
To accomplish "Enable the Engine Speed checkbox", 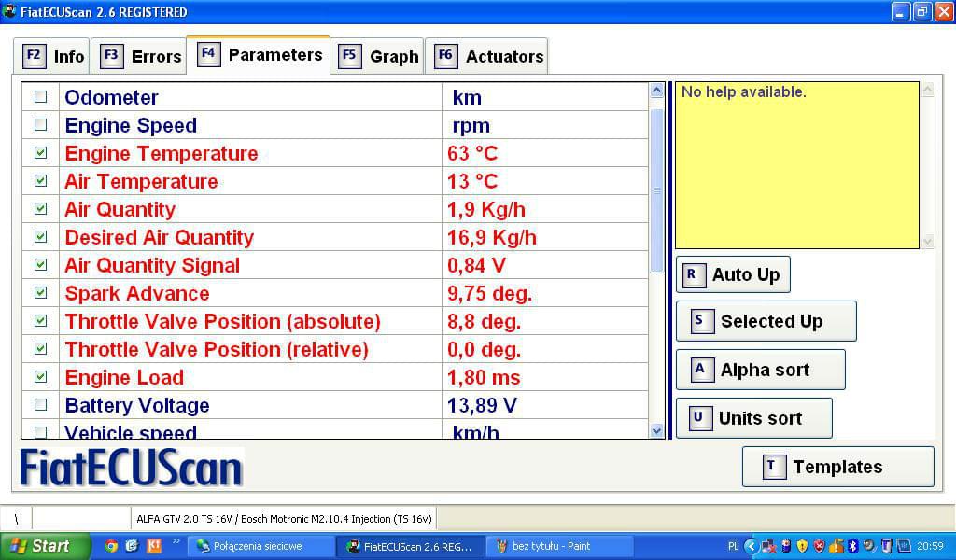I will coord(41,124).
